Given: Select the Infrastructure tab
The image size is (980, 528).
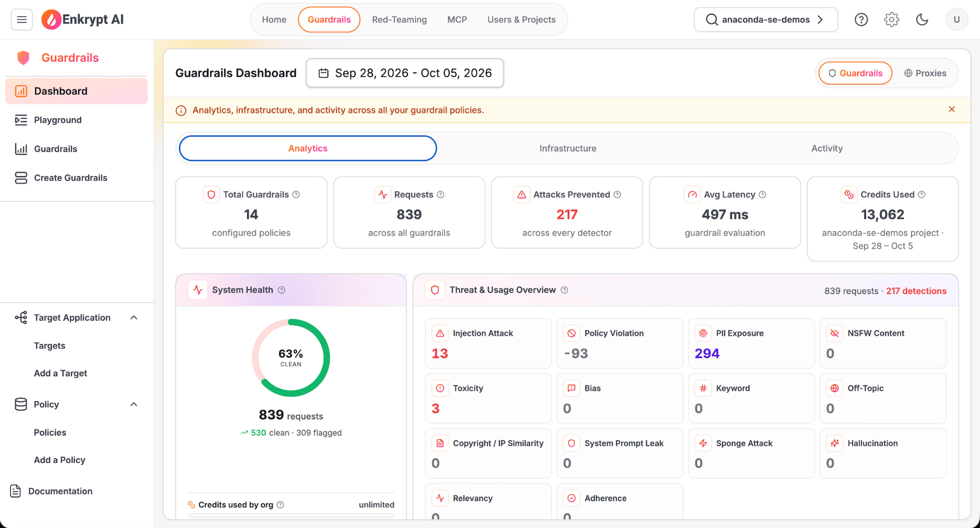Looking at the screenshot, I should [568, 148].
